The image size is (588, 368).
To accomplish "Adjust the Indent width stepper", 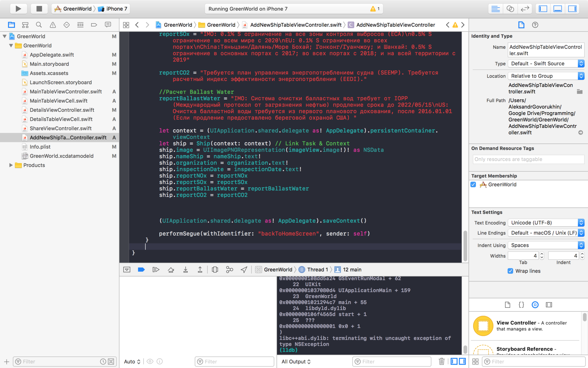I will tap(582, 255).
